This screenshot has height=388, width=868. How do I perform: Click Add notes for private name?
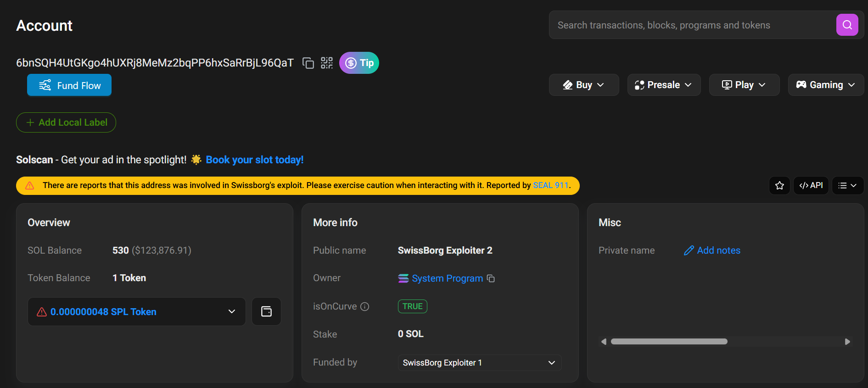coord(712,250)
